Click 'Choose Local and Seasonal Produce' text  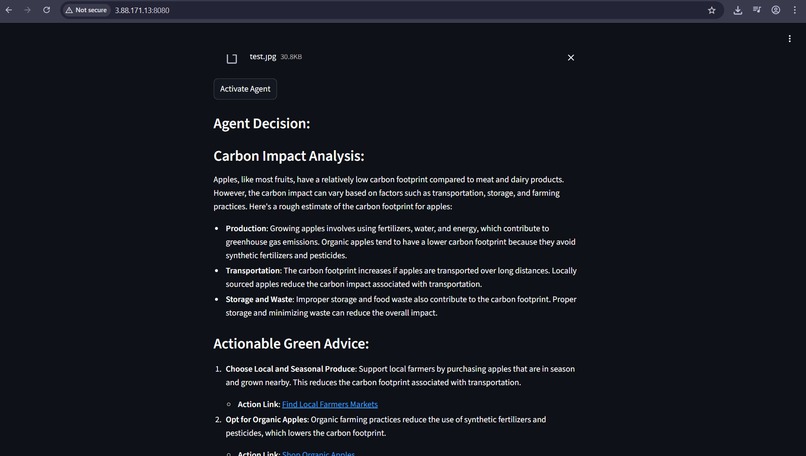pos(291,369)
